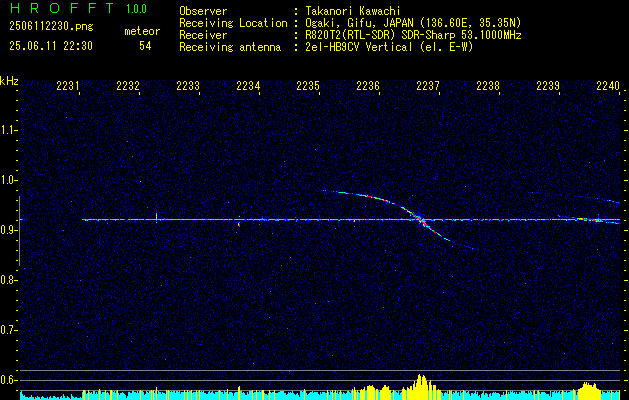Click the receiver text R820T2(RTL-SDR) SDR-Sharp 53.1000MHz
This screenshot has width=629, height=400.
tap(412, 35)
